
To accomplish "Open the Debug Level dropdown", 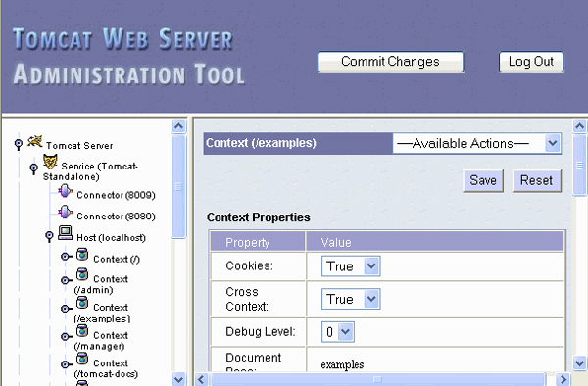I will click(337, 332).
